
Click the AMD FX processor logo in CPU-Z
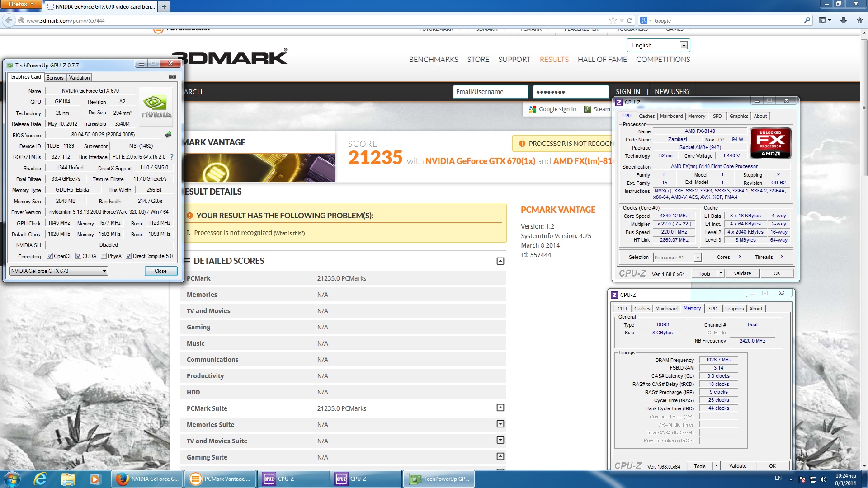[x=771, y=143]
